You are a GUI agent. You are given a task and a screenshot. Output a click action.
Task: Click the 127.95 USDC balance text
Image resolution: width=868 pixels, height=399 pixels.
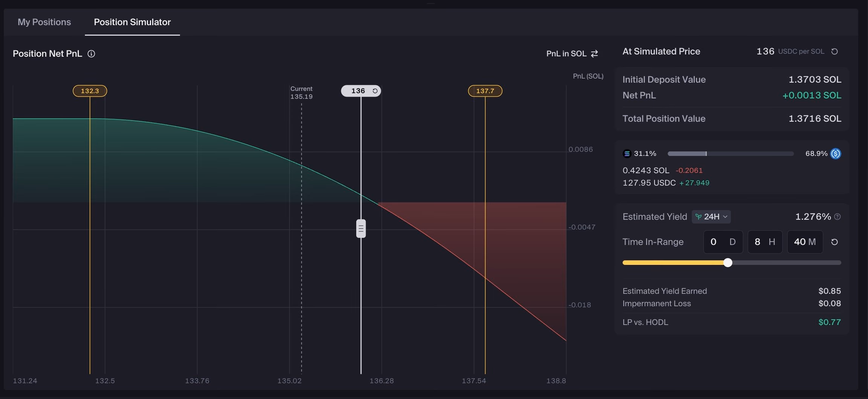[649, 183]
